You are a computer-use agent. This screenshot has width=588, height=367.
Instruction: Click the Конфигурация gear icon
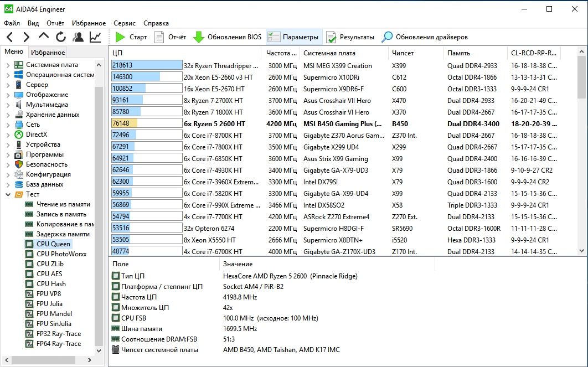coord(19,174)
